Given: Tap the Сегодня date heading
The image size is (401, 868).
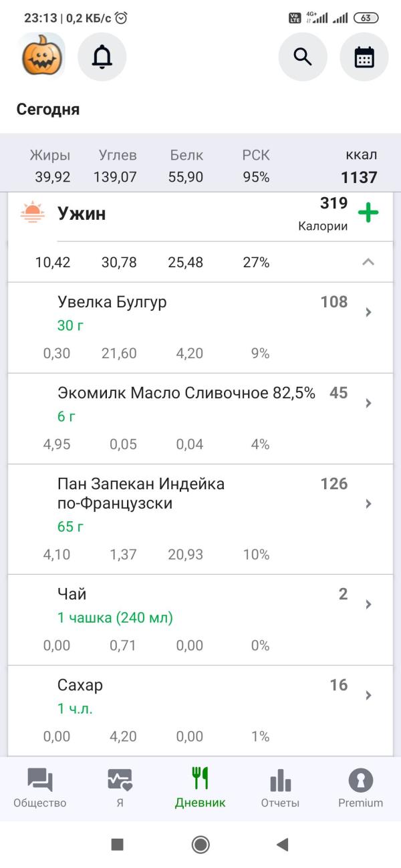Looking at the screenshot, I should coord(48,110).
